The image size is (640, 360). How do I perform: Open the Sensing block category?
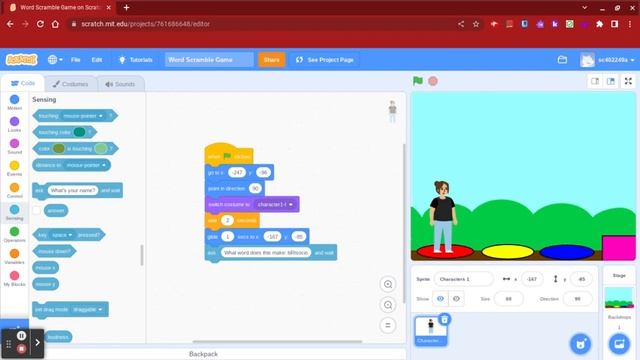coord(14,212)
